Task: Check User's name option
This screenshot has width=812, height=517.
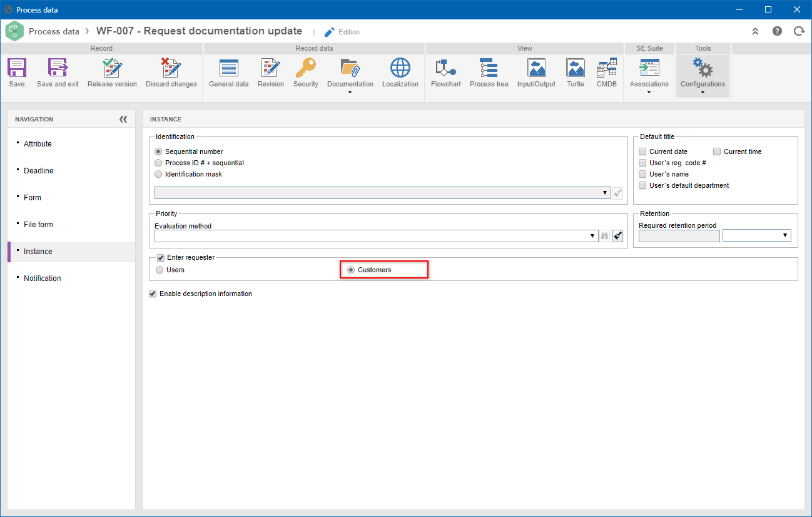Action: (642, 174)
